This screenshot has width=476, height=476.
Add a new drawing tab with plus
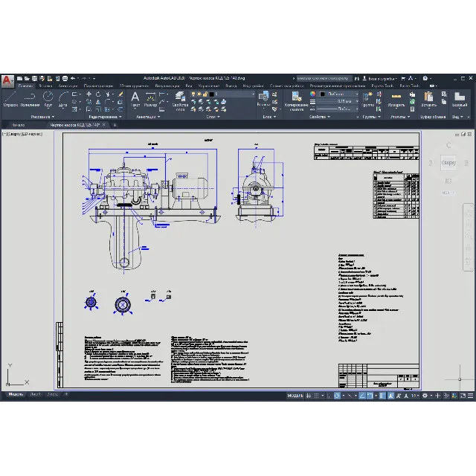click(x=115, y=125)
